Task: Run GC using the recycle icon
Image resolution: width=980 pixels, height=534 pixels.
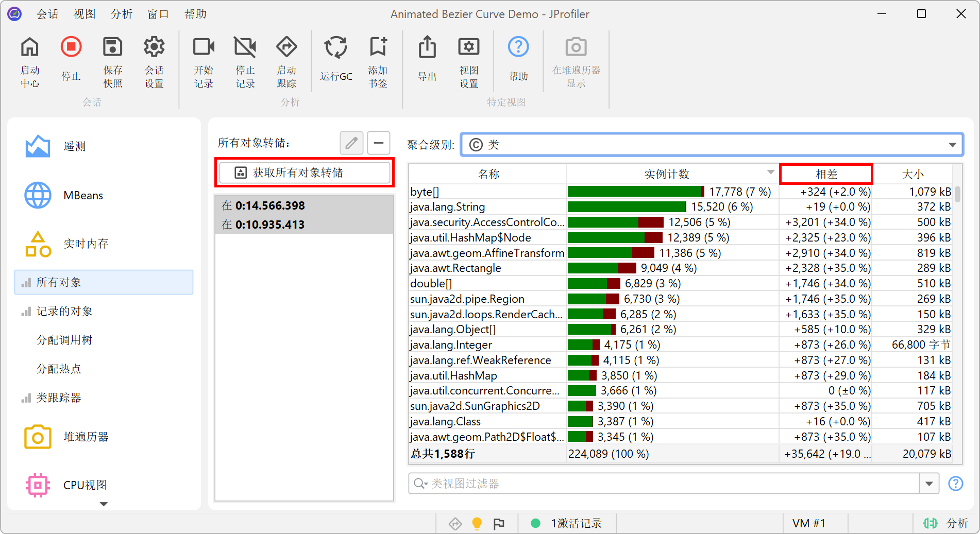Action: (x=335, y=47)
